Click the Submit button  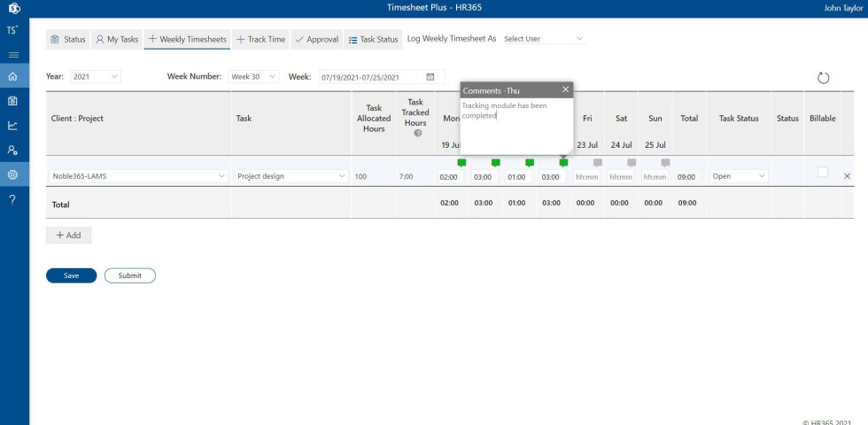pos(129,275)
